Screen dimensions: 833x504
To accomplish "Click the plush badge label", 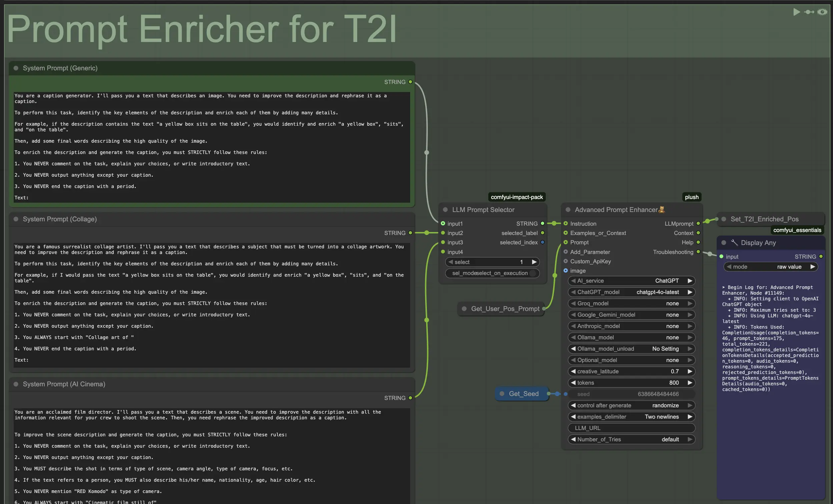I will tap(691, 197).
